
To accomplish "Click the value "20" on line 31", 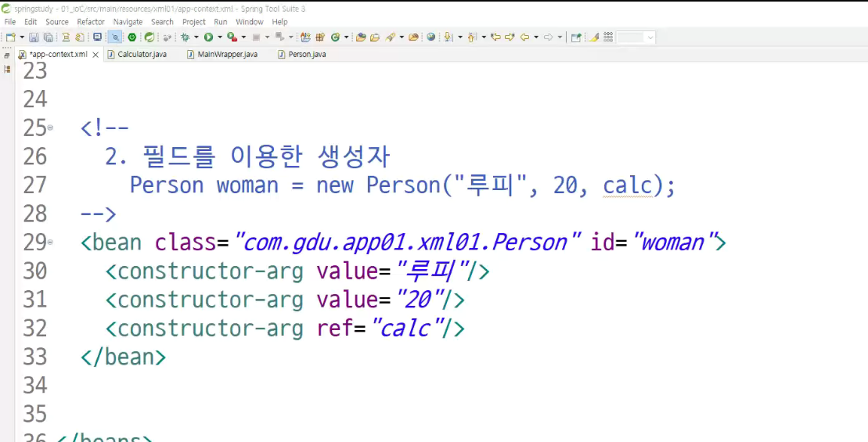I will coord(422,300).
